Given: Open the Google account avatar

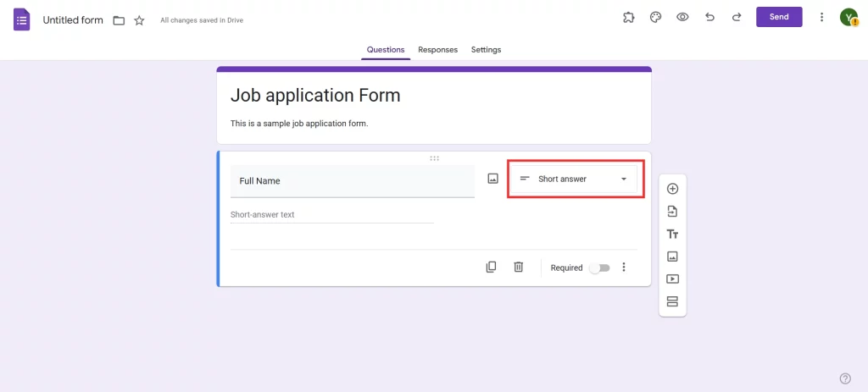Looking at the screenshot, I should point(849,17).
